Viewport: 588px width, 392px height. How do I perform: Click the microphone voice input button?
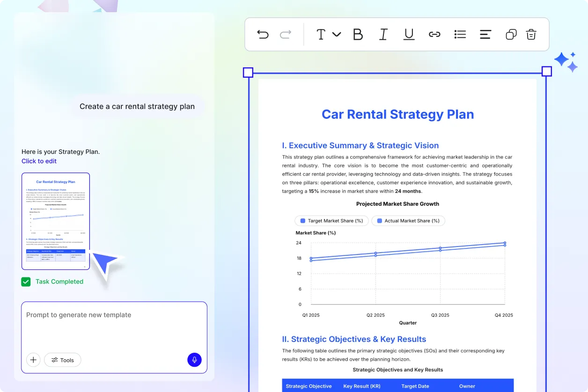click(x=194, y=360)
